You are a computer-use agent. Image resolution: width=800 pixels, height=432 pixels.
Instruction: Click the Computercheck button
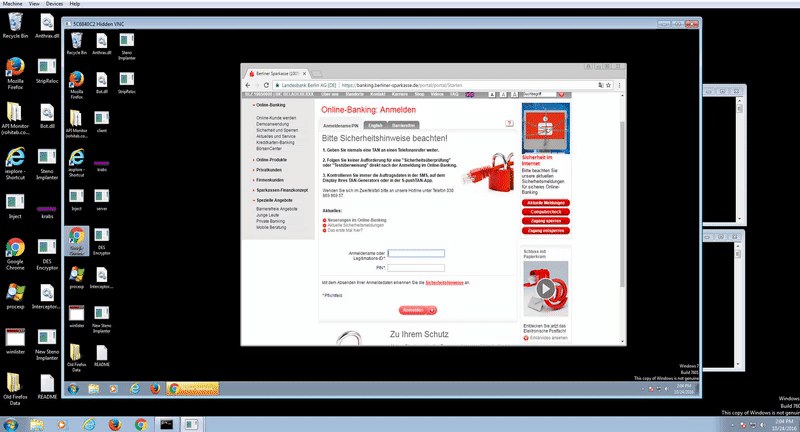point(545,212)
